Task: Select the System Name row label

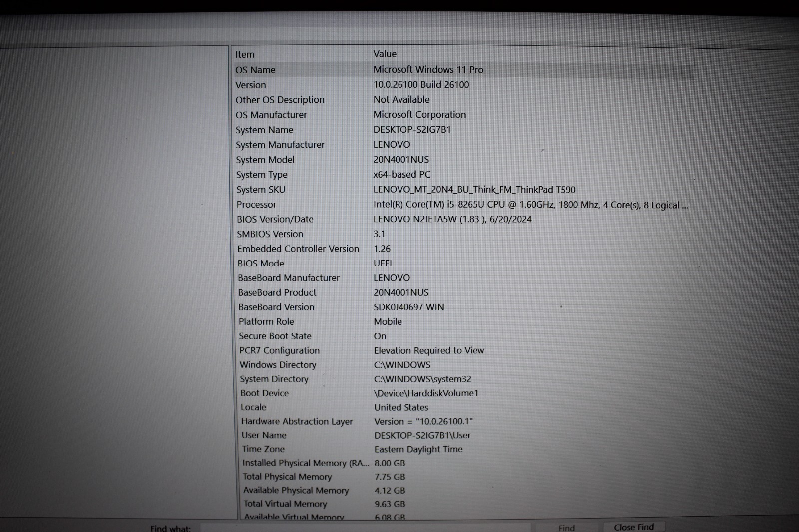Action: (x=264, y=130)
